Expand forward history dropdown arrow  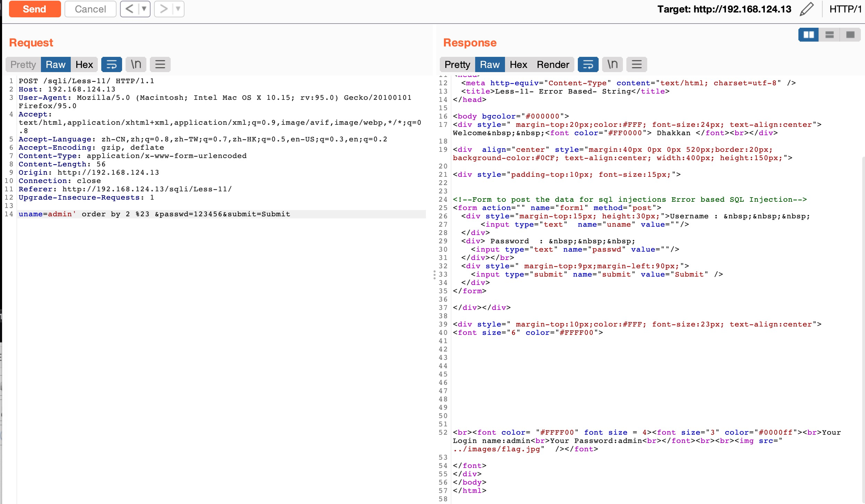tap(178, 9)
